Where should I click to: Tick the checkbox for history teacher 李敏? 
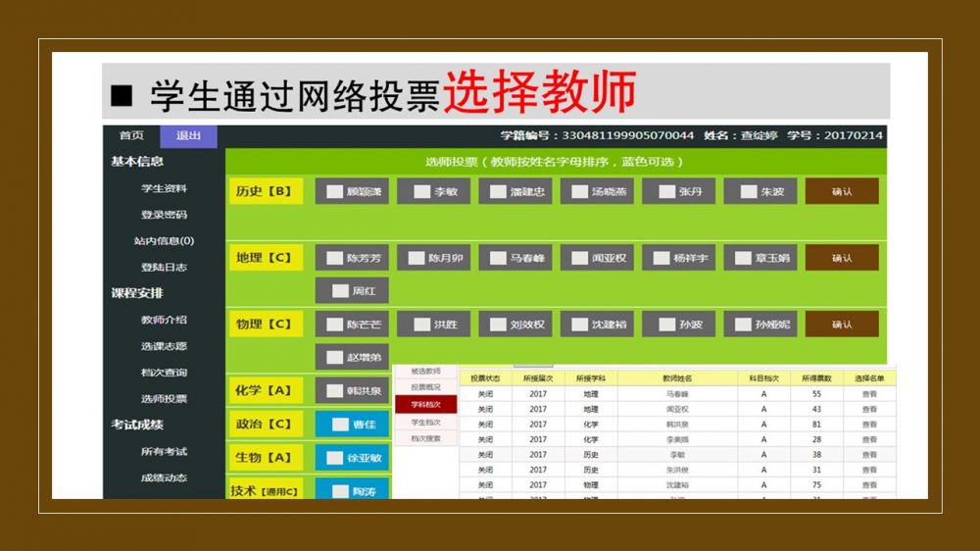point(422,192)
